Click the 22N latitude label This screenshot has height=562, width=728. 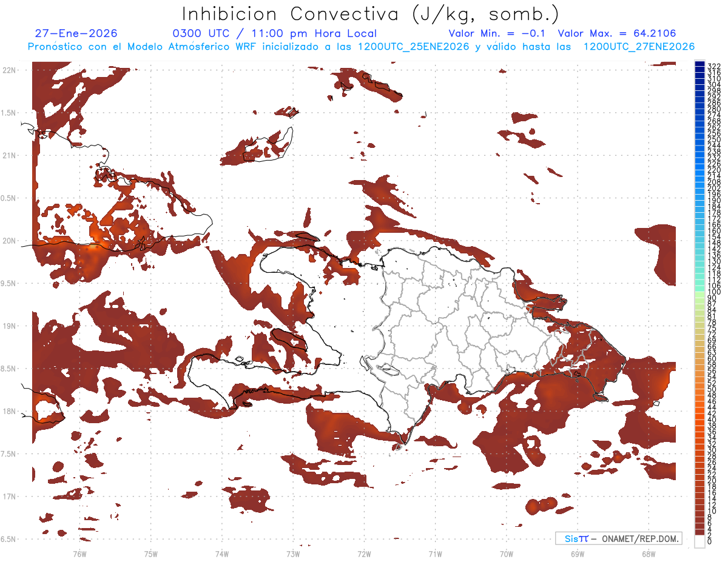(x=9, y=70)
